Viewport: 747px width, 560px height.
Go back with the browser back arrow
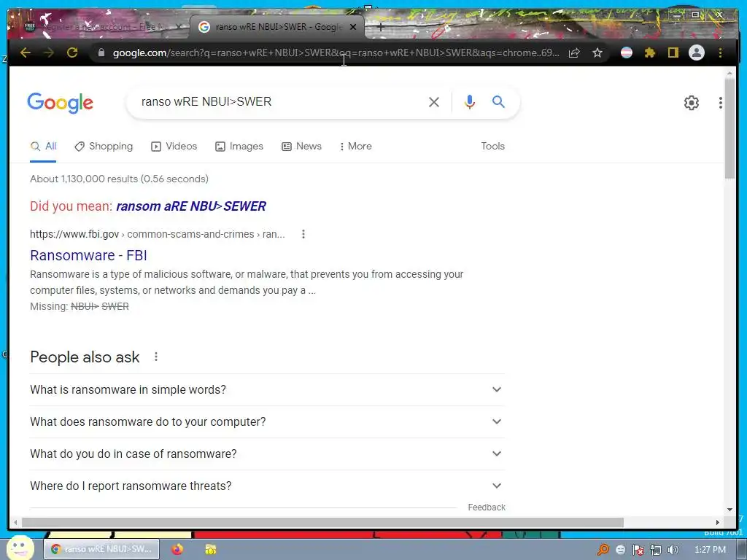[x=26, y=52]
